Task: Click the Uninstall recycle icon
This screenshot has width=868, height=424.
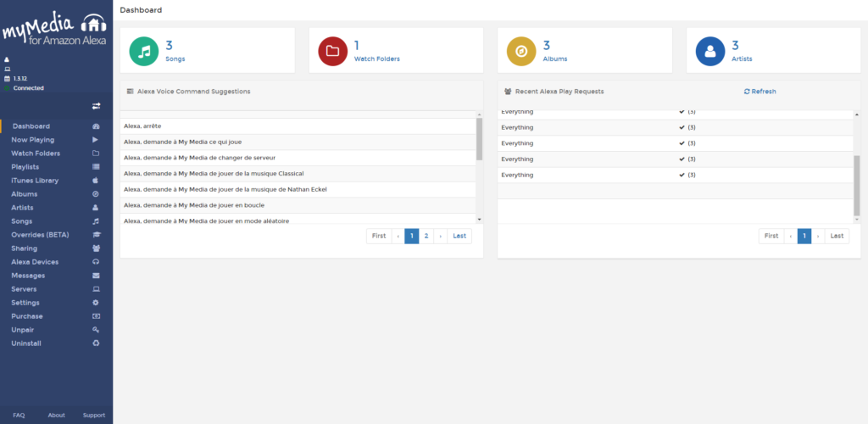Action: [95, 343]
